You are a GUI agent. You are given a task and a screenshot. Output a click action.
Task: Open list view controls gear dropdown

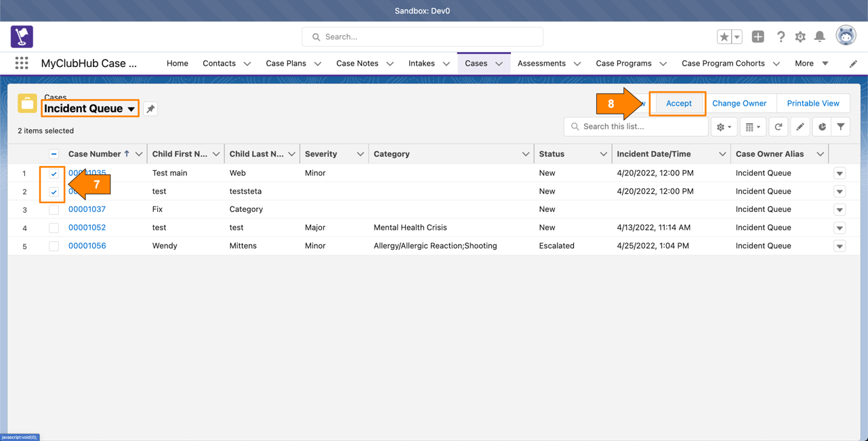pos(724,127)
